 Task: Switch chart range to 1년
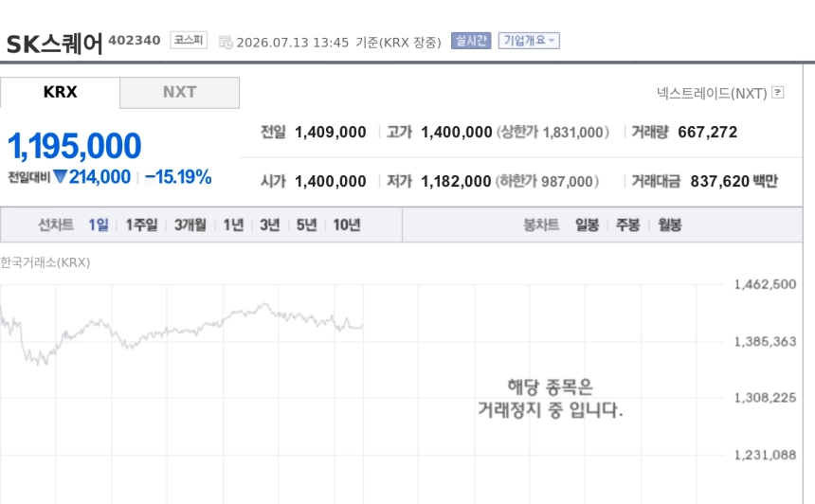point(233,225)
